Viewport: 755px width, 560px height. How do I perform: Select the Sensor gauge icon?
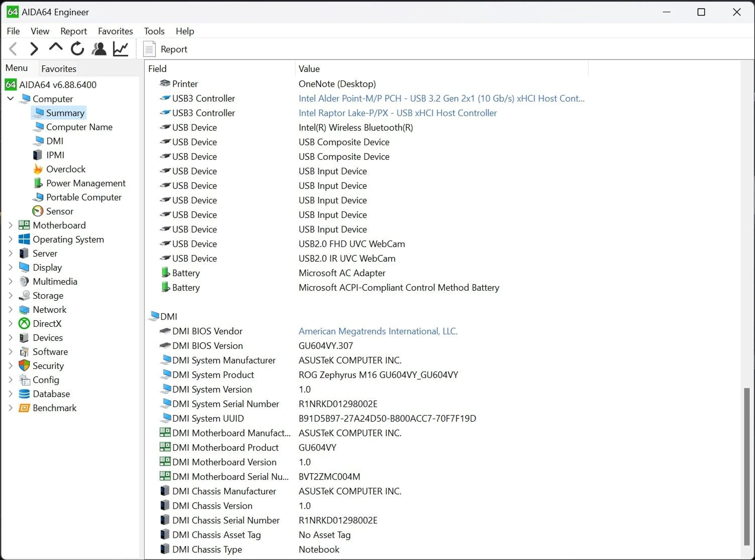click(38, 211)
